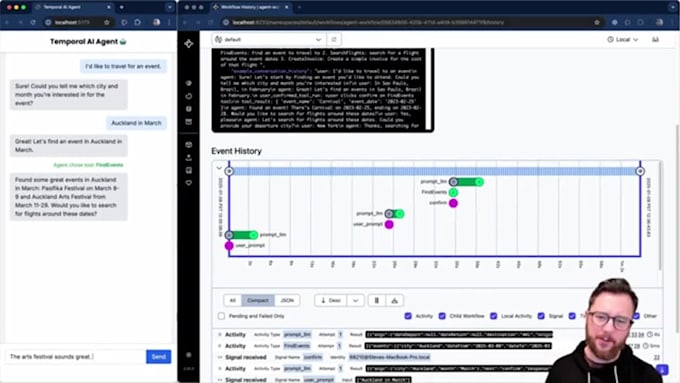Image resolution: width=680 pixels, height=383 pixels.
Task: Open the Import upload sidebar icon
Action: 189,157
